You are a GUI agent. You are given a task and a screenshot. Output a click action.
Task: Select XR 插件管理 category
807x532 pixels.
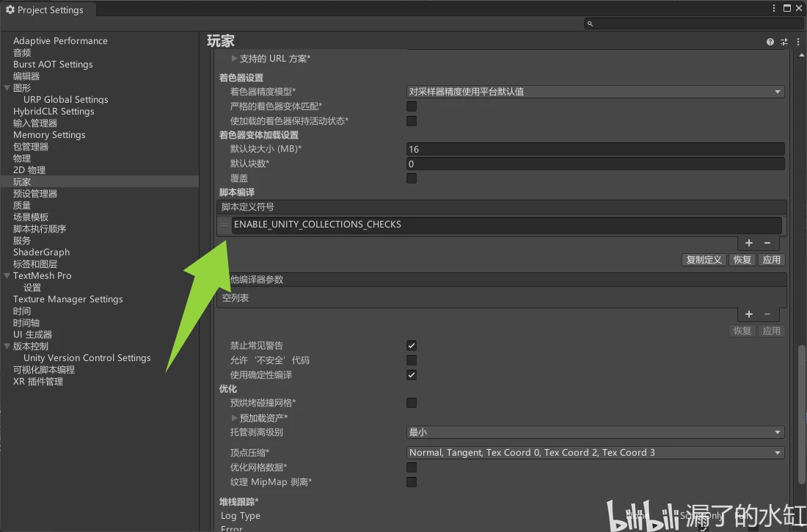[x=38, y=382]
